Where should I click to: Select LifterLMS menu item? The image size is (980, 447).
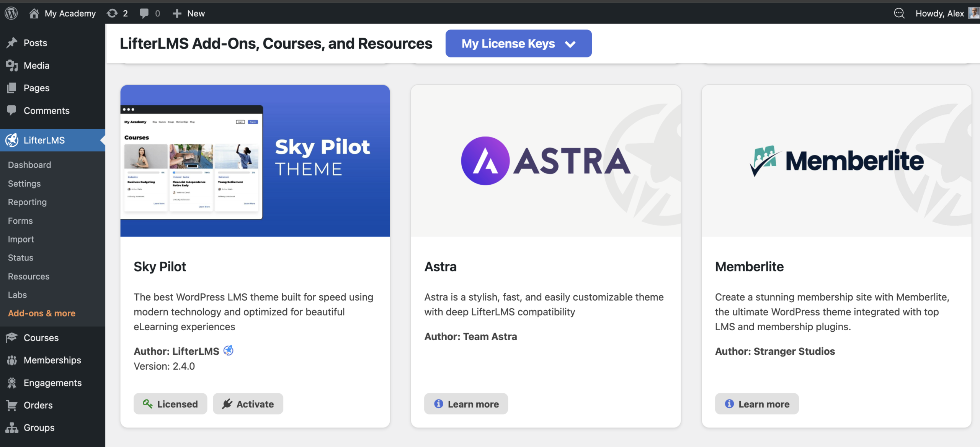point(52,140)
